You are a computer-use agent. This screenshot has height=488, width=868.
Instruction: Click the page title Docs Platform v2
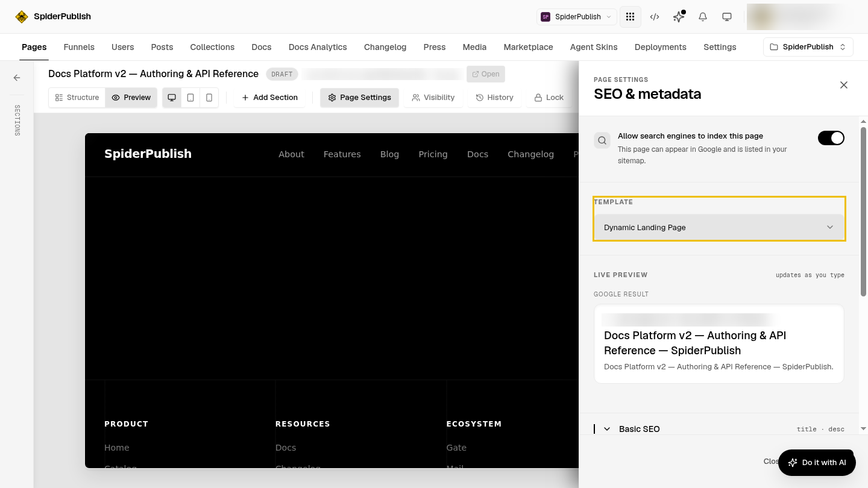click(153, 74)
